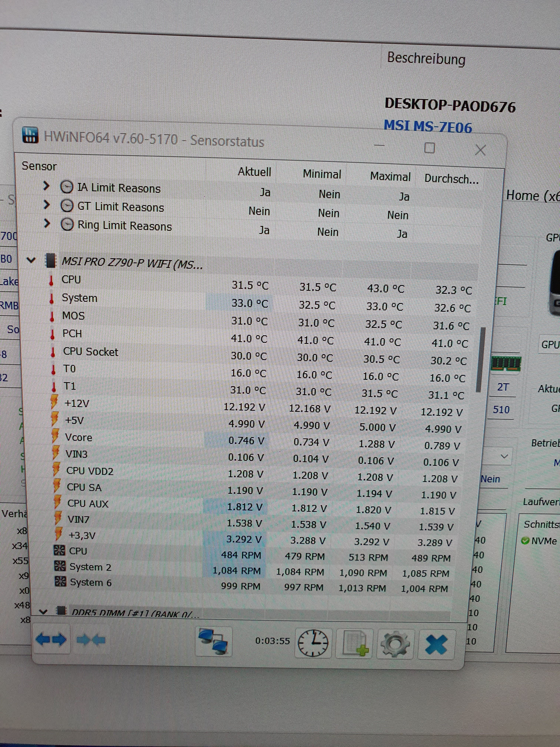560x747 pixels.
Task: Click the Maximal column header
Action: [x=390, y=176]
